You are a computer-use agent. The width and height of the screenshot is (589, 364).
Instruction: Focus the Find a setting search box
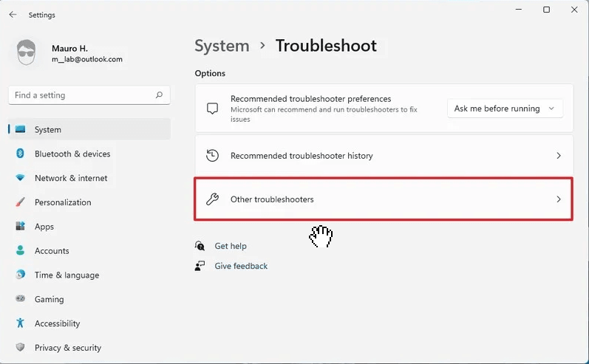coord(81,95)
